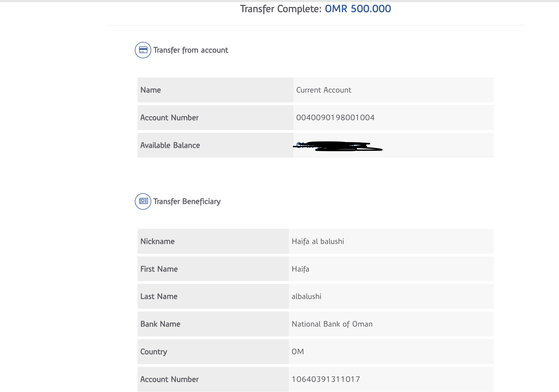The image size is (559, 392).
Task: Click the National Bank of Oman value
Action: click(332, 324)
